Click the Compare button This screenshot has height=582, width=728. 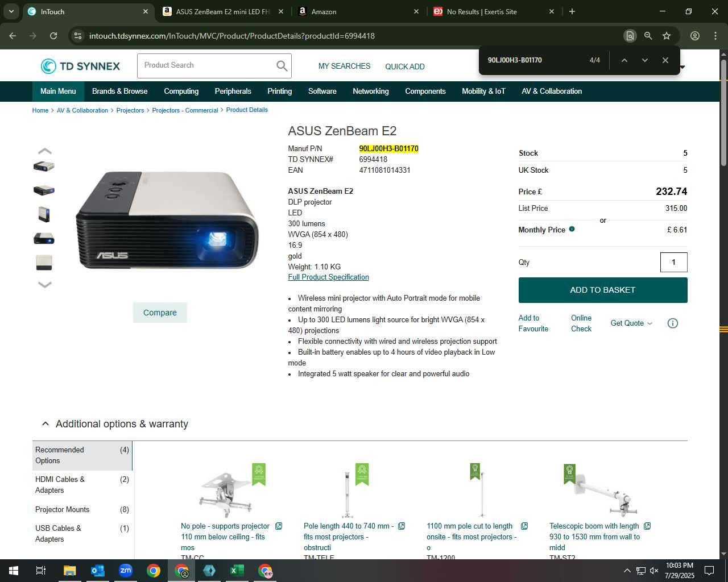tap(160, 313)
